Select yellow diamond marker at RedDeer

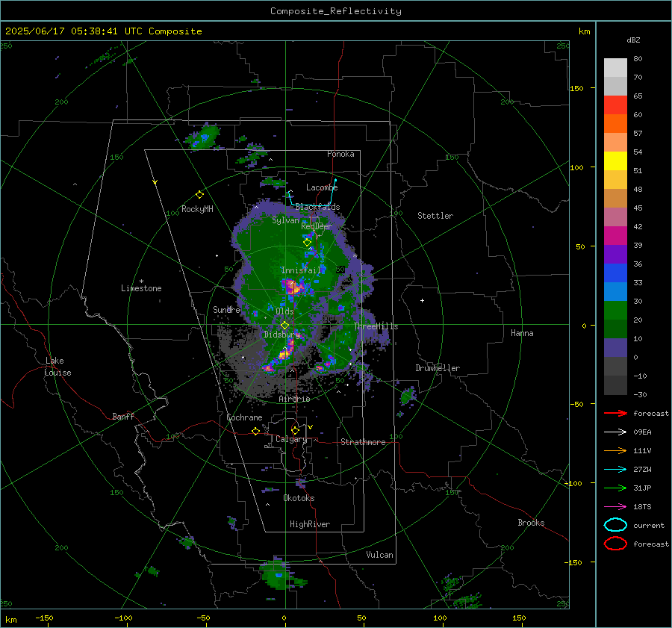coord(307,243)
